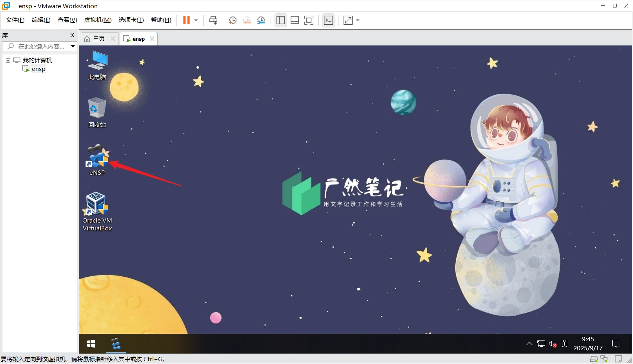Click the status bar message log icon
The width and height of the screenshot is (633, 364).
click(x=618, y=359)
